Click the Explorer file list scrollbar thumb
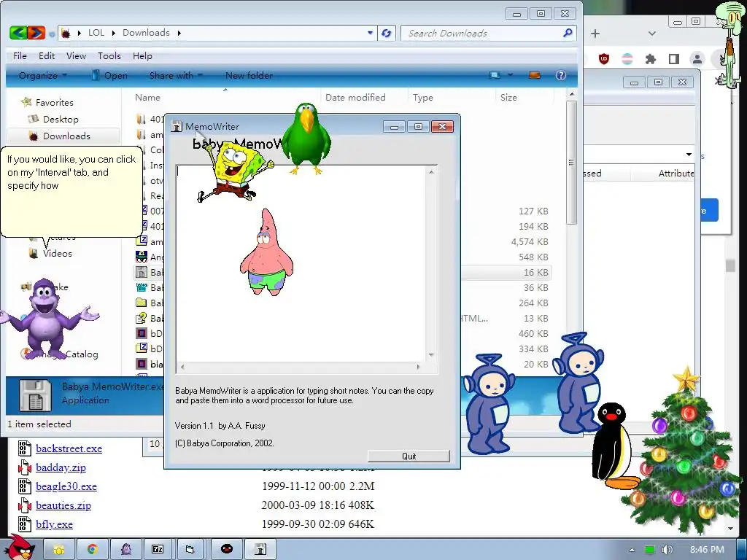The width and height of the screenshot is (747, 560). [572, 162]
